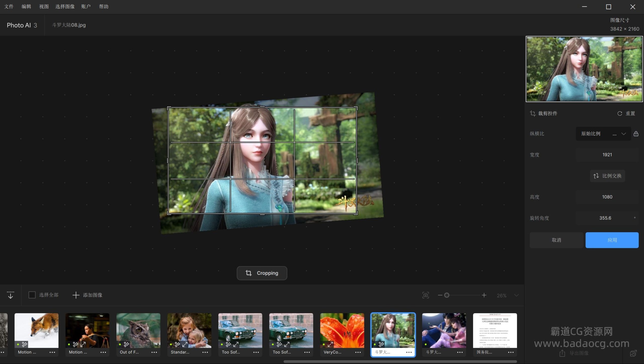Select the woman Motion thumbnail
This screenshot has width=644, height=364.
click(x=87, y=330)
